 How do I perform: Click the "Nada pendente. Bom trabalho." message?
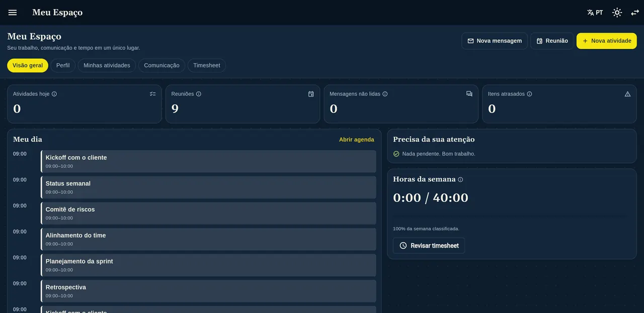point(439,154)
